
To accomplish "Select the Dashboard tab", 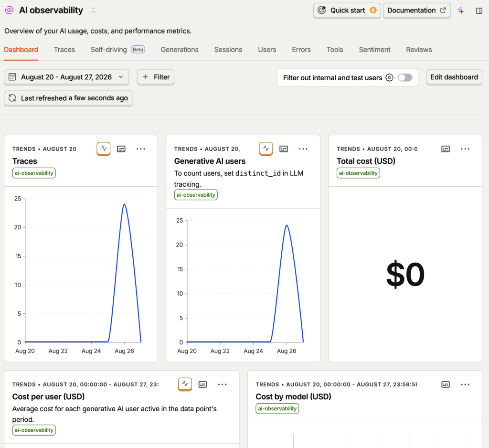I will click(x=21, y=50).
